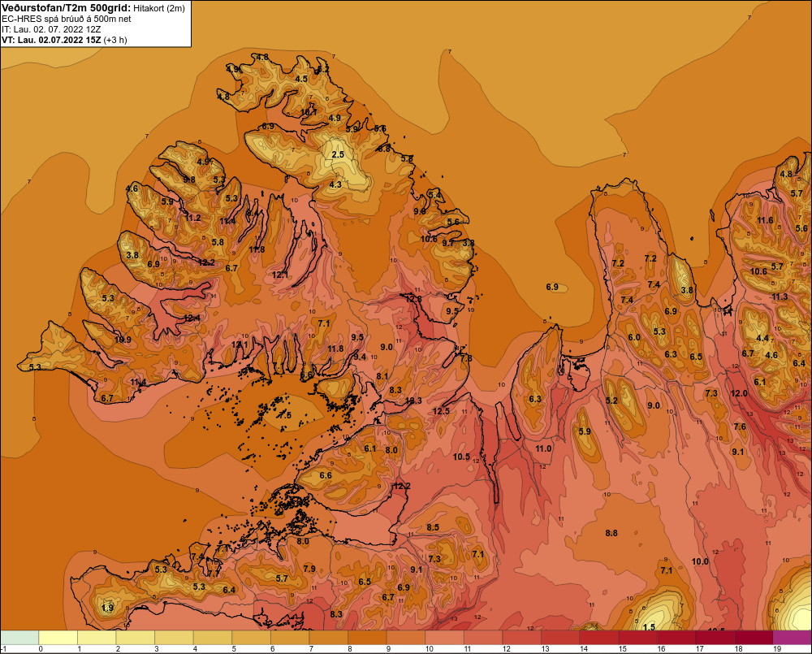Click the 8.1 temperature value
812x654 pixels.
pyautogui.click(x=382, y=376)
